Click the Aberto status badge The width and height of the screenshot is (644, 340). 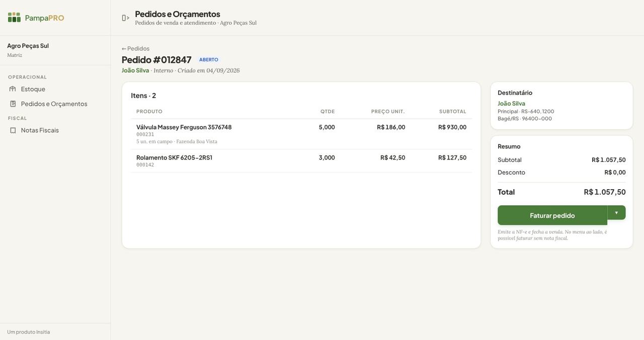point(209,60)
